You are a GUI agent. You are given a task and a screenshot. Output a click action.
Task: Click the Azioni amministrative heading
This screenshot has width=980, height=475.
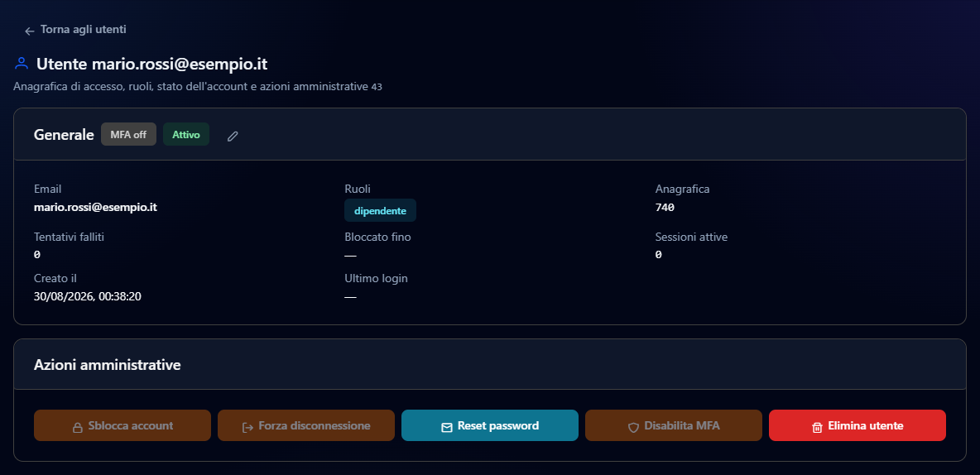point(108,365)
